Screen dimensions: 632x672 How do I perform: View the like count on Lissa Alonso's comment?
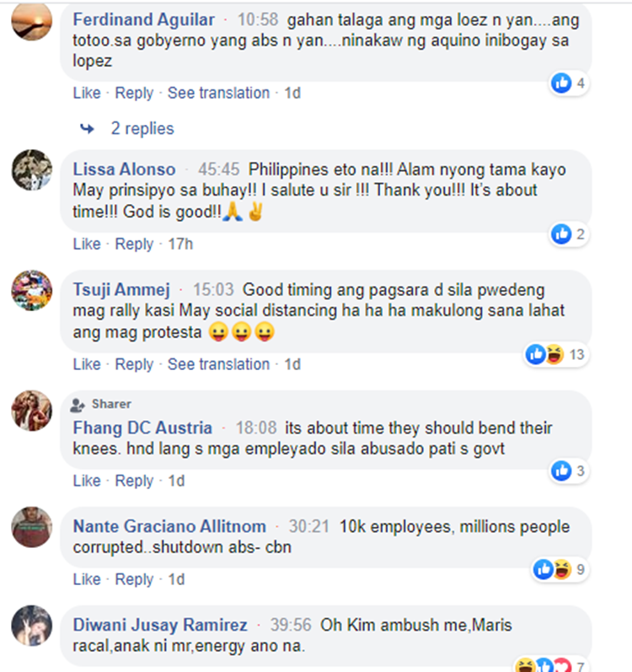point(569,234)
